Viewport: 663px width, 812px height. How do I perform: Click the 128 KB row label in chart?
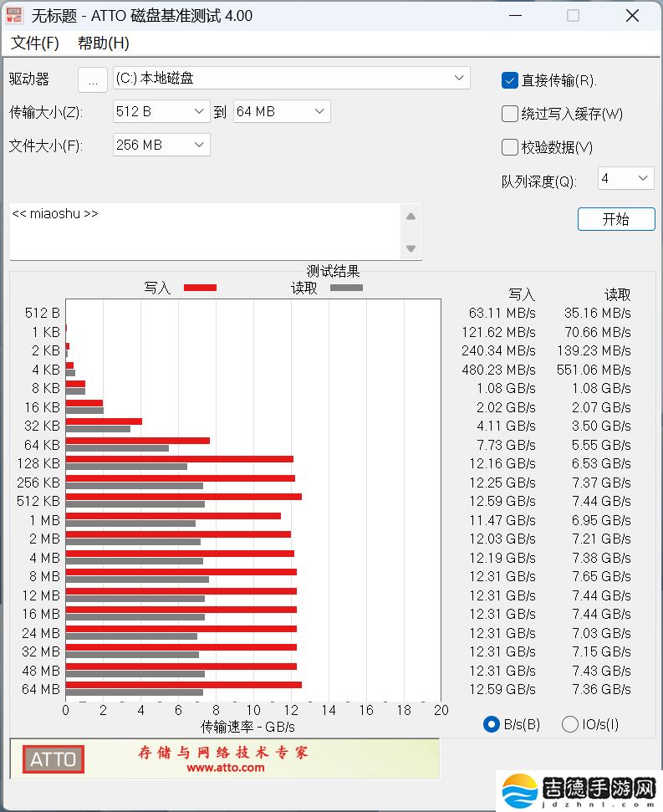38,463
